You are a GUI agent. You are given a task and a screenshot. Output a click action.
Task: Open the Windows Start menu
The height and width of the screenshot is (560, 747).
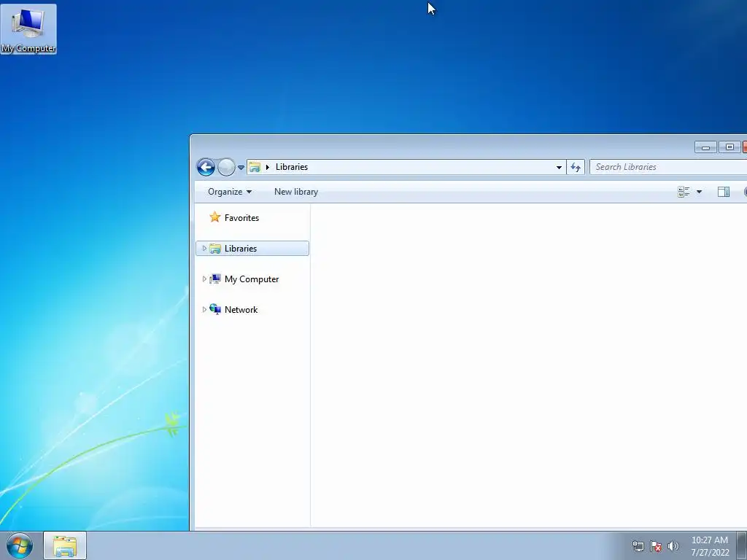pos(19,545)
